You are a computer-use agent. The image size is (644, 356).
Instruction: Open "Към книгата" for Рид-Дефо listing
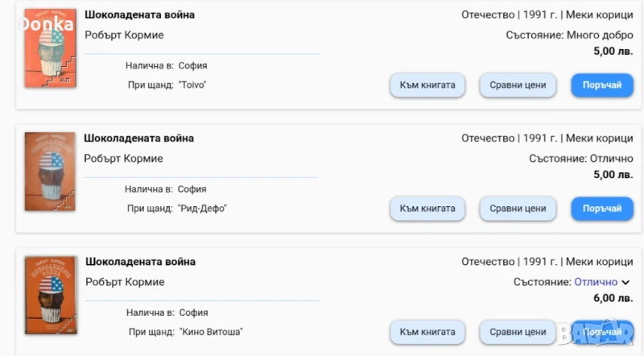(x=427, y=208)
